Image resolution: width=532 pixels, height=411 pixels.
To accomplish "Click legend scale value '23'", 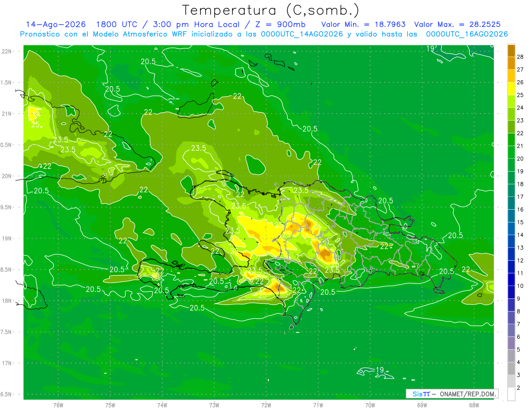I will click(x=520, y=120).
